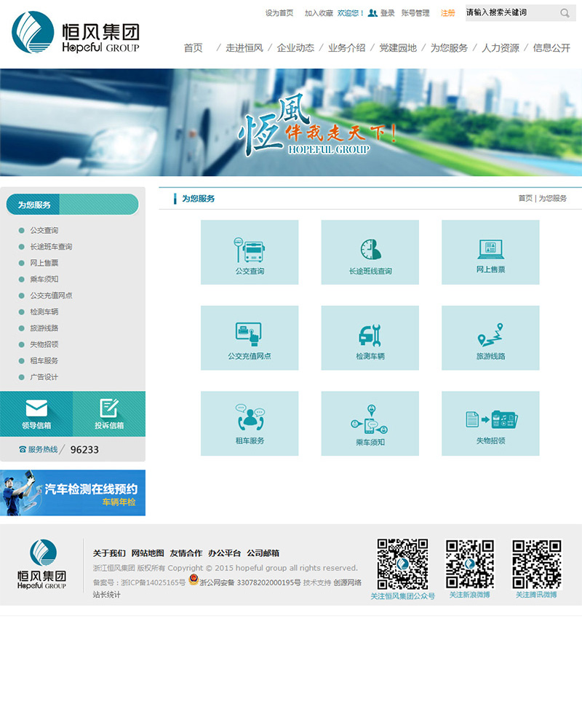Screen dimensions: 582x728
Task: Click the search keyword input field
Action: (x=509, y=13)
